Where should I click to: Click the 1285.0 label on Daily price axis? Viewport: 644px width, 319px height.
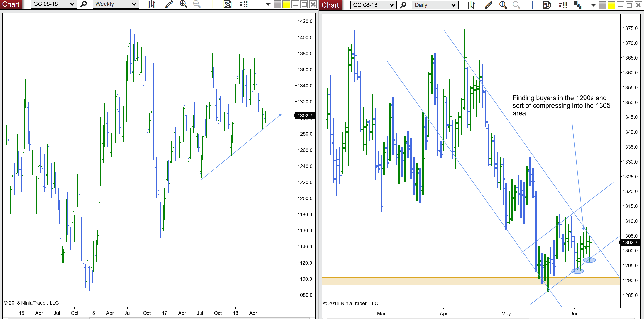tap(630, 295)
